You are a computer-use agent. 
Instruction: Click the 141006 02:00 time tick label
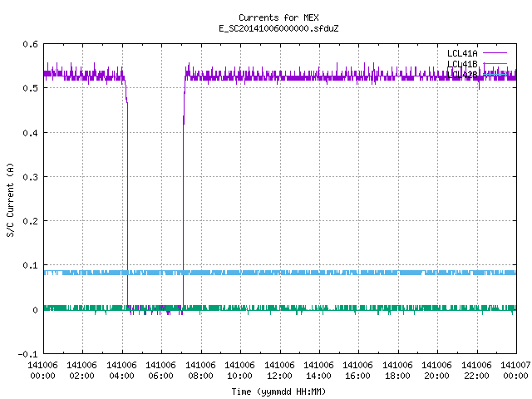81,371
